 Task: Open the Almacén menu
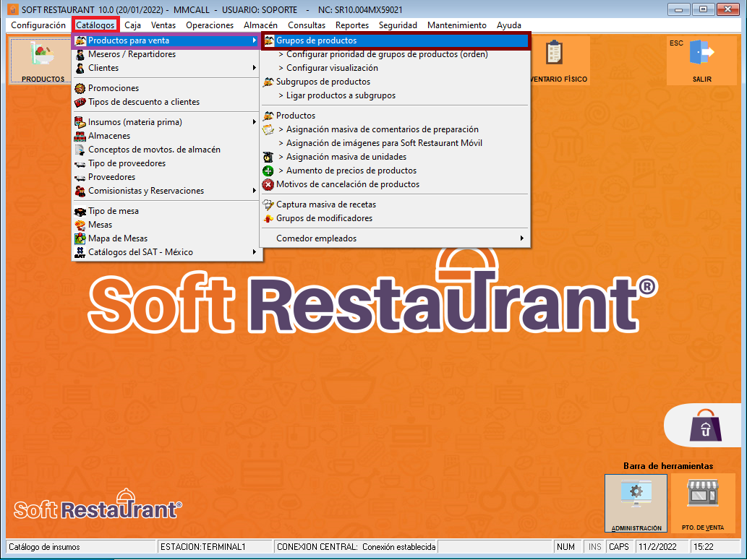coord(260,25)
